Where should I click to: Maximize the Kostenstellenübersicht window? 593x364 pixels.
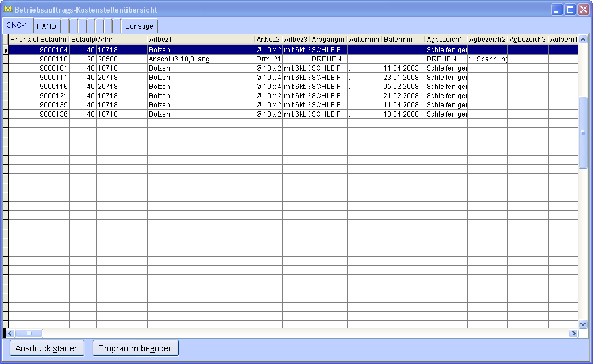point(570,10)
